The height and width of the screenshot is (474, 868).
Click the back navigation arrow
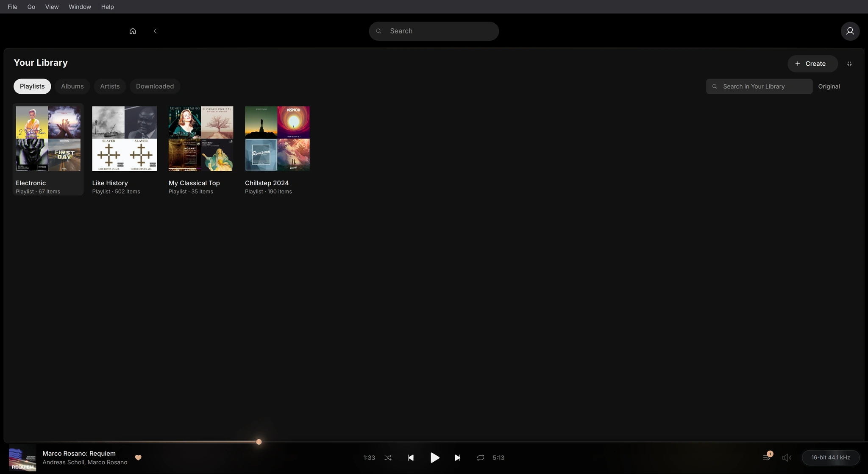coord(155,31)
